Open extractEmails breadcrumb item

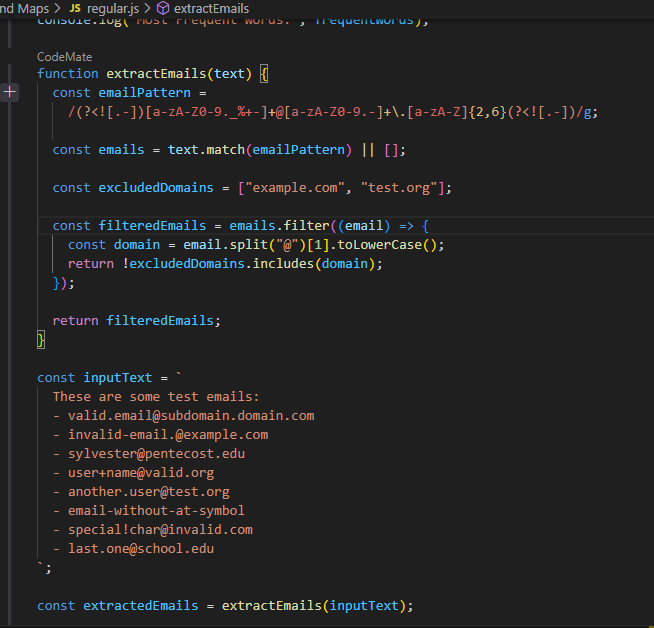pyautogui.click(x=211, y=8)
